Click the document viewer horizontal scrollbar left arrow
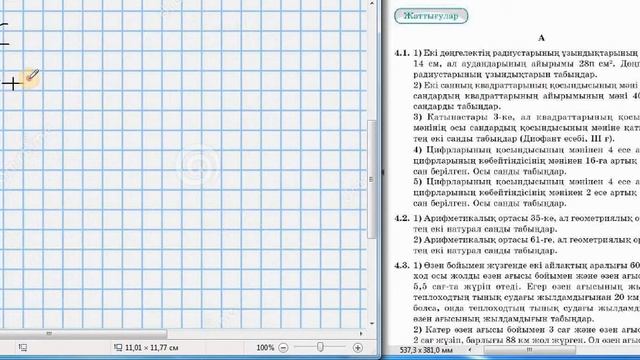The image size is (640, 360). 470,350
